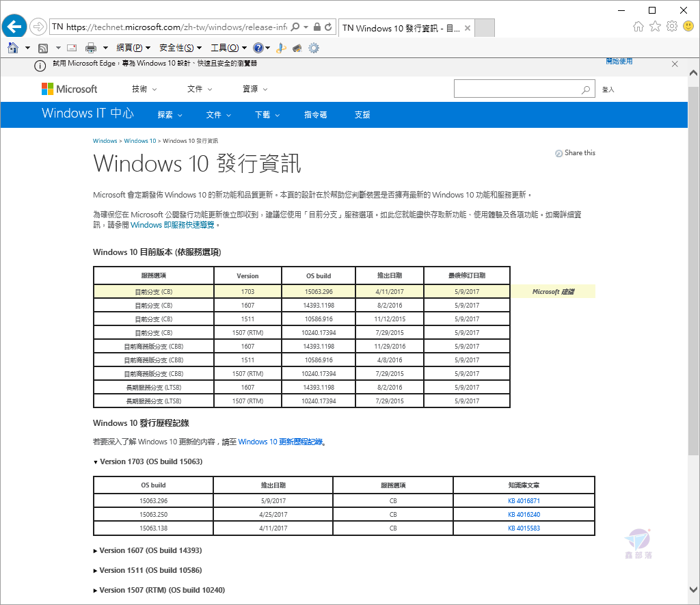
Task: Click the security lock icon in address bar
Action: 317,27
